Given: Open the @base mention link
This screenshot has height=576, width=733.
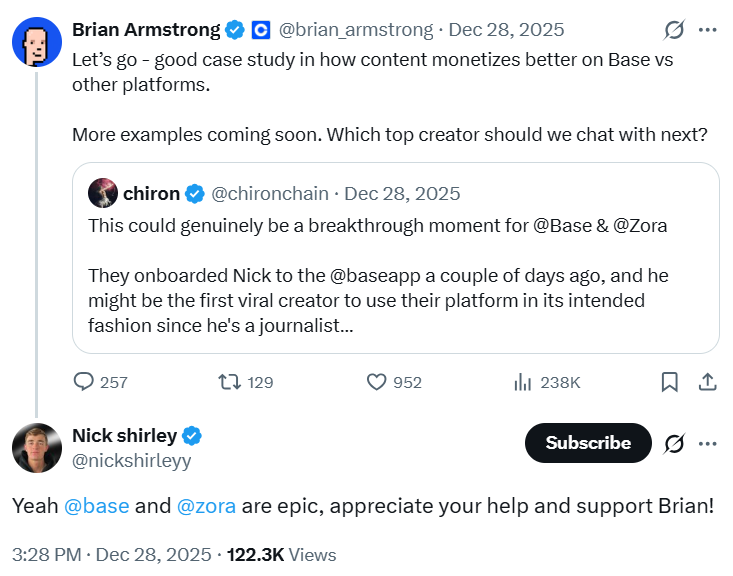Looking at the screenshot, I should pyautogui.click(x=96, y=505).
